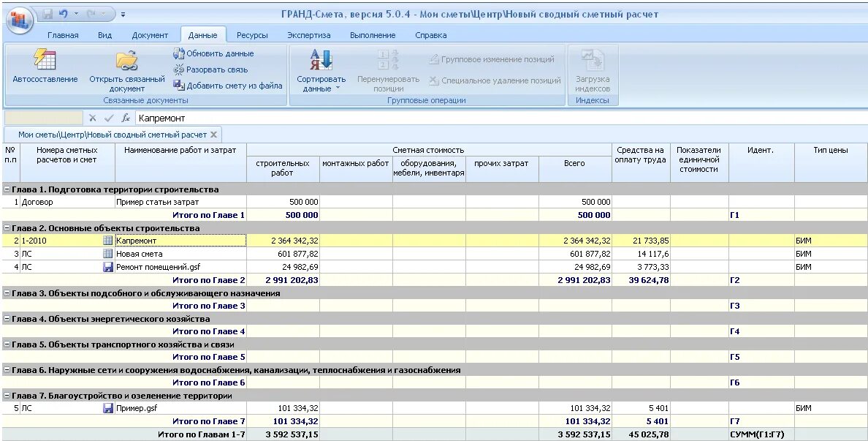This screenshot has width=868, height=441.
Task: Click the fx function icon
Action: pos(126,118)
